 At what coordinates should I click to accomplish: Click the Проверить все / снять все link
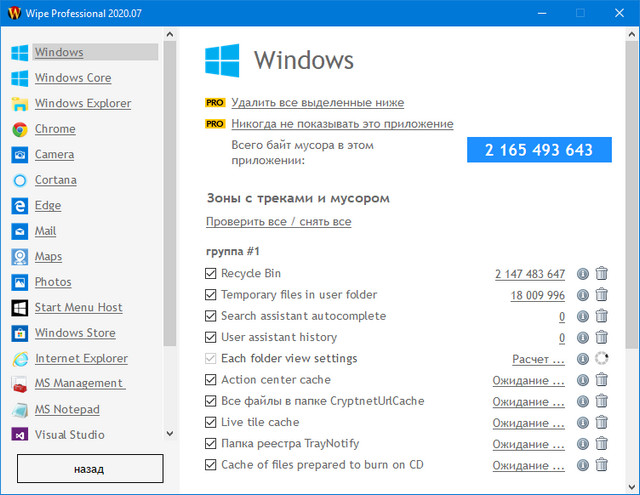point(278,222)
